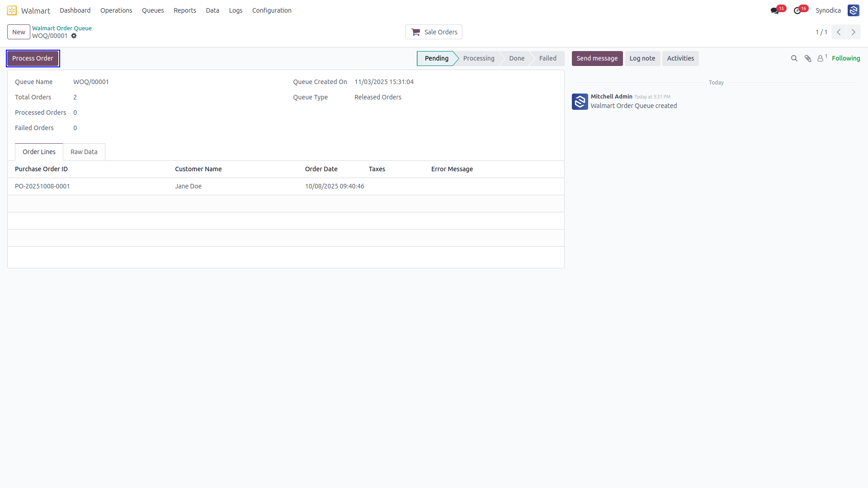Click the Process Order button
The width and height of the screenshot is (868, 488).
coord(33,58)
